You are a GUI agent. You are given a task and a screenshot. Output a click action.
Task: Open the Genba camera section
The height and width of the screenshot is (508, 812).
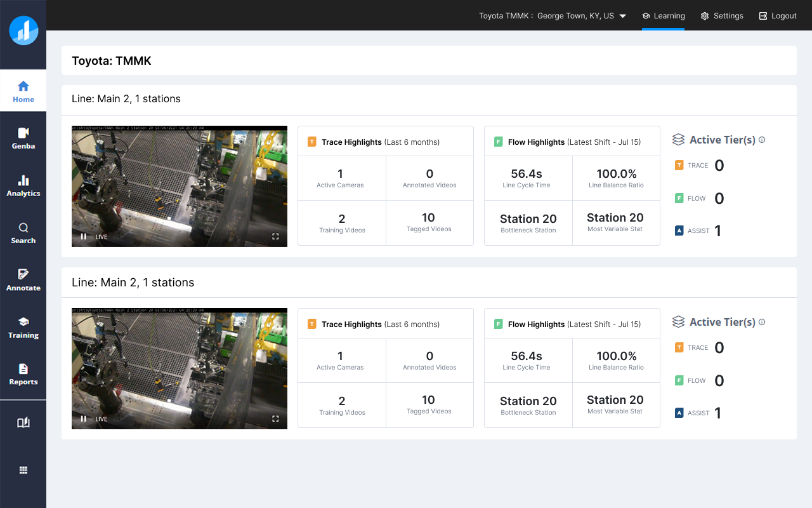pos(23,138)
